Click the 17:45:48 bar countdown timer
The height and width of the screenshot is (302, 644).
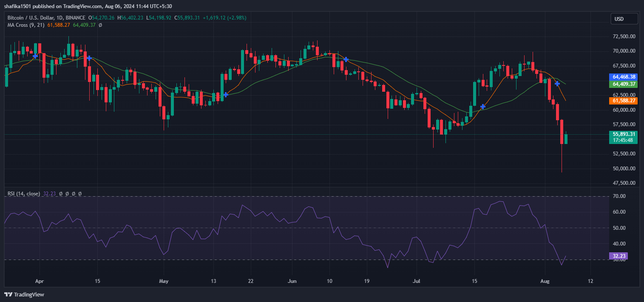click(x=624, y=140)
